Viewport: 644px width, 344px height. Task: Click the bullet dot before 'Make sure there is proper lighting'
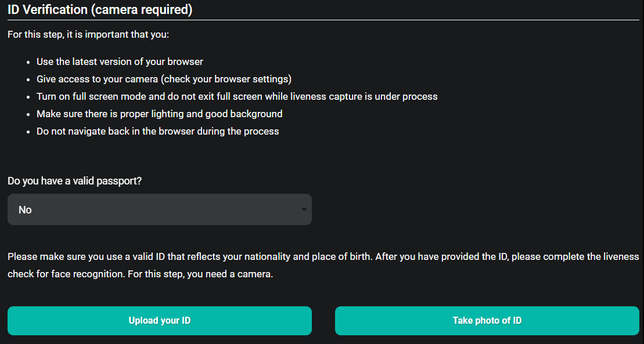(x=28, y=114)
